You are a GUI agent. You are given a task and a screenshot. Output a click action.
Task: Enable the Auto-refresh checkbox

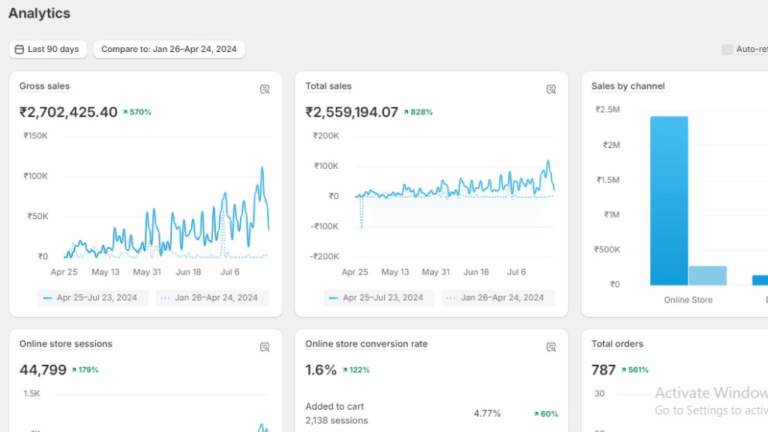pyautogui.click(x=727, y=49)
